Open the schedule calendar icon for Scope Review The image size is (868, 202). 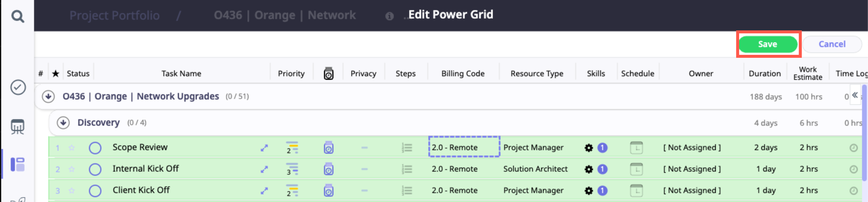pos(636,148)
